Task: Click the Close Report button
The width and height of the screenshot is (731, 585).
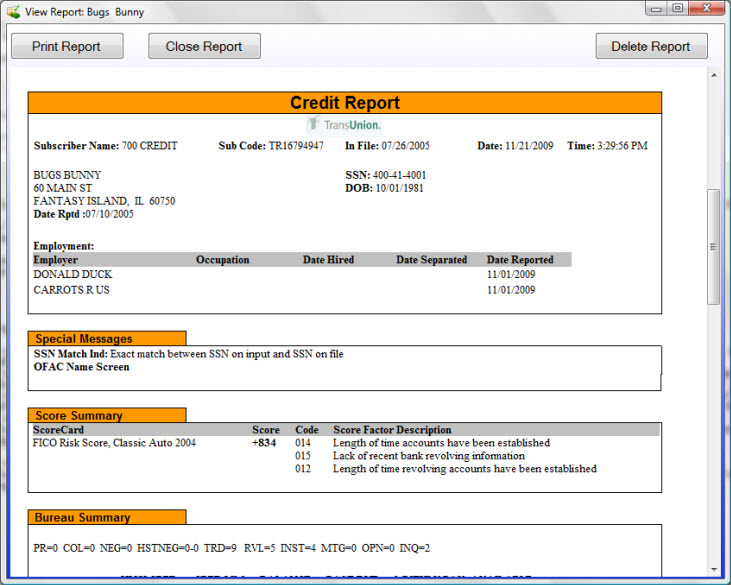Action: pos(204,46)
